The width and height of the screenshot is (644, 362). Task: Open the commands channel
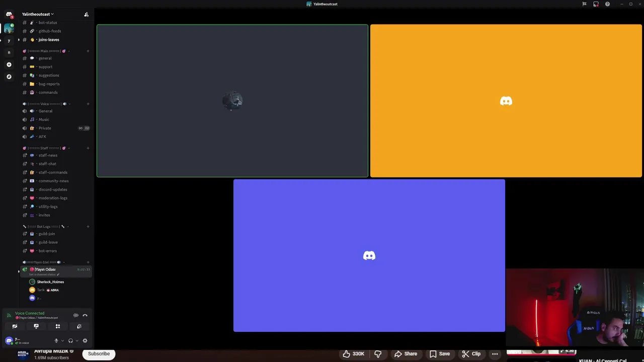tap(56, 93)
